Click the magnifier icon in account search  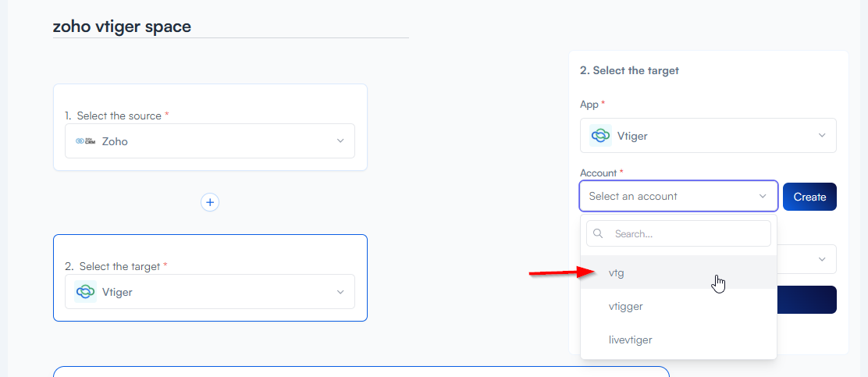click(599, 233)
